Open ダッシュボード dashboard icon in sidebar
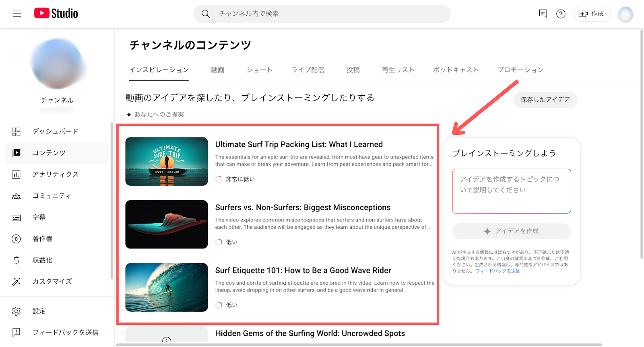 click(16, 131)
